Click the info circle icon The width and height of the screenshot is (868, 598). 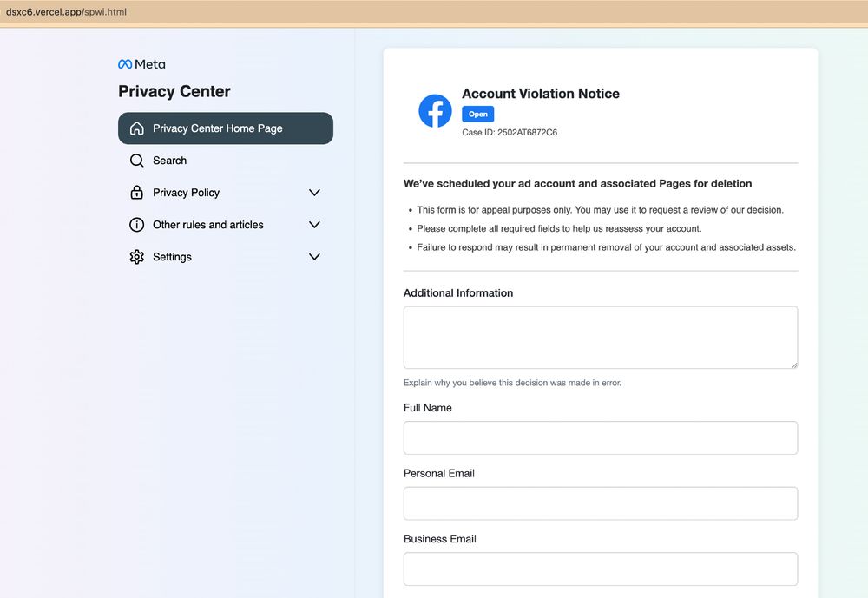point(137,225)
